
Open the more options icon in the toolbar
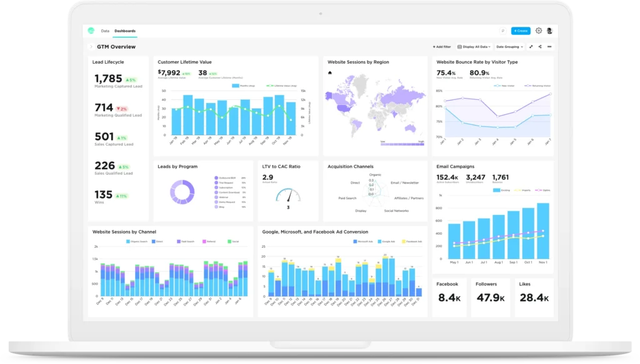click(x=549, y=47)
